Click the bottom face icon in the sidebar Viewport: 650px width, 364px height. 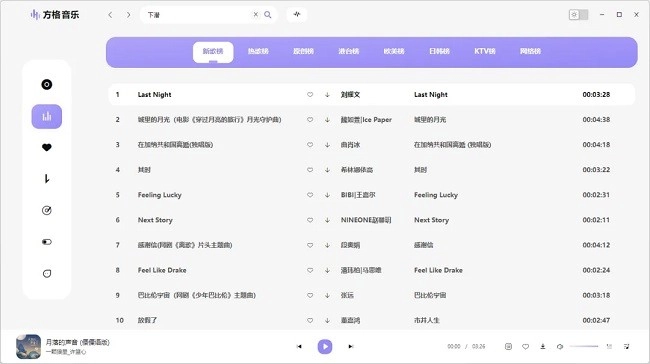point(47,273)
